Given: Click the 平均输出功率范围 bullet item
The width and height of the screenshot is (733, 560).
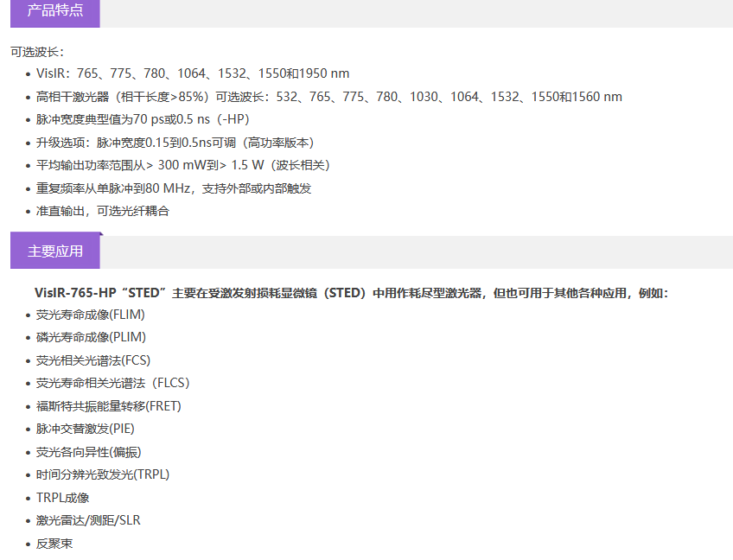Looking at the screenshot, I should (x=182, y=165).
